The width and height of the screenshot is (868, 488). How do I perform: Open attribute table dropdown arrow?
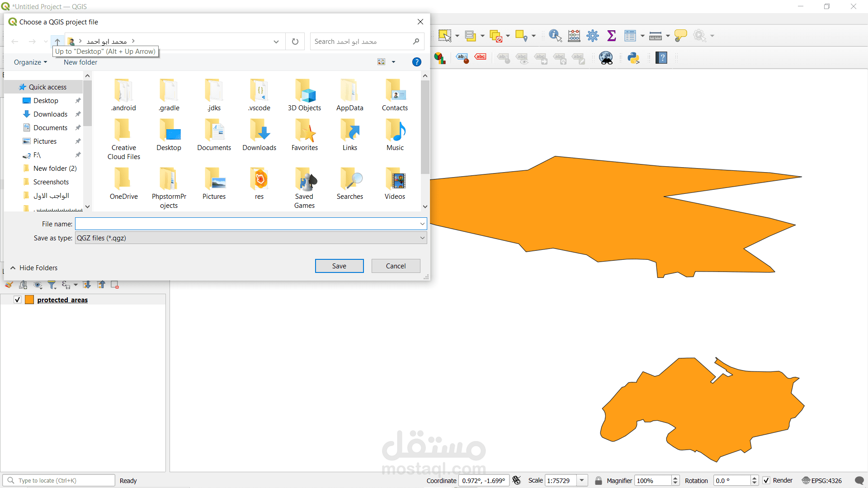(642, 36)
